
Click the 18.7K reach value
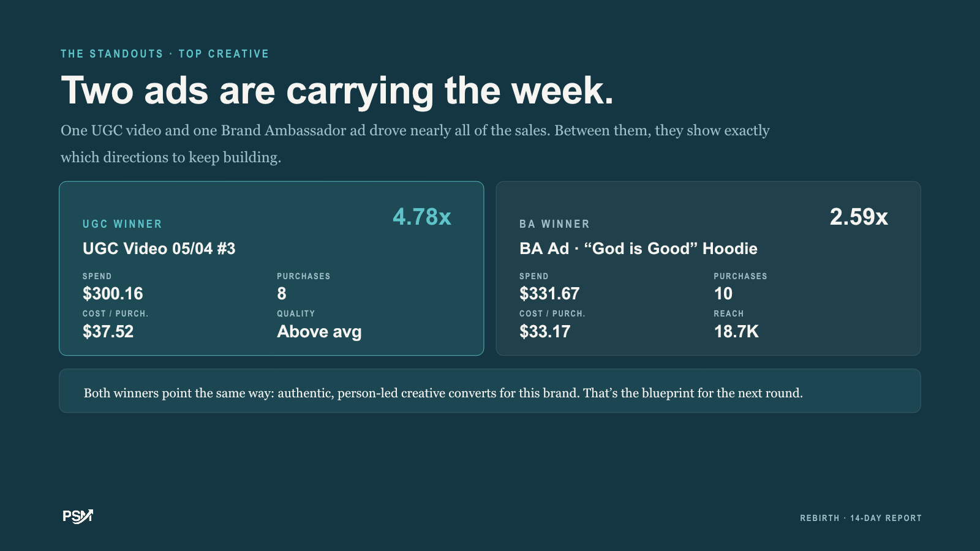pyautogui.click(x=736, y=332)
